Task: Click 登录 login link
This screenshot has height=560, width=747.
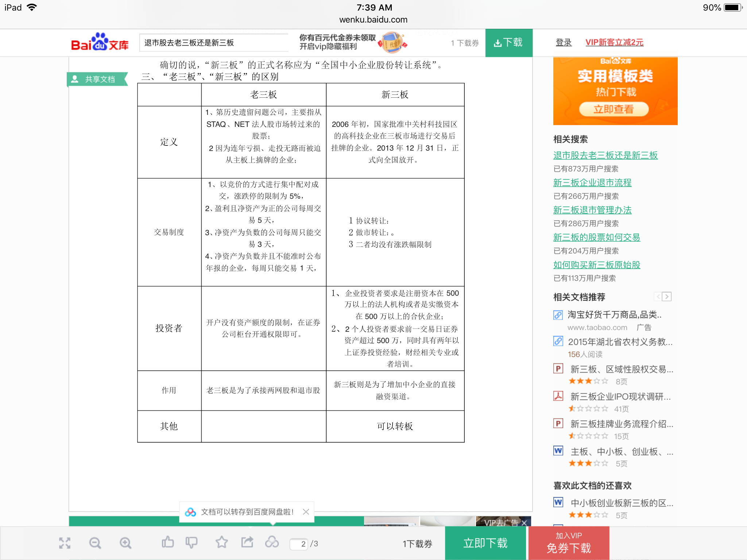Action: click(564, 42)
